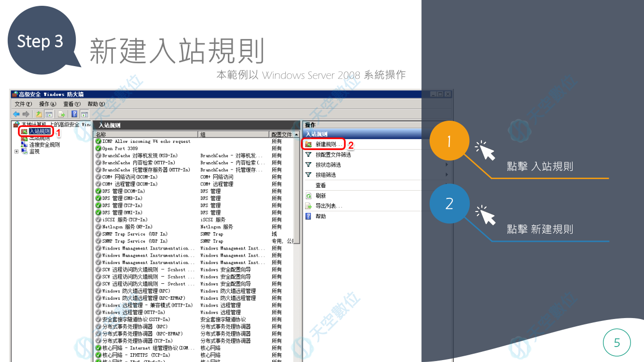Click the firewall icon beside 新建规则 in Actions
The height and width of the screenshot is (362, 644).
(x=308, y=145)
